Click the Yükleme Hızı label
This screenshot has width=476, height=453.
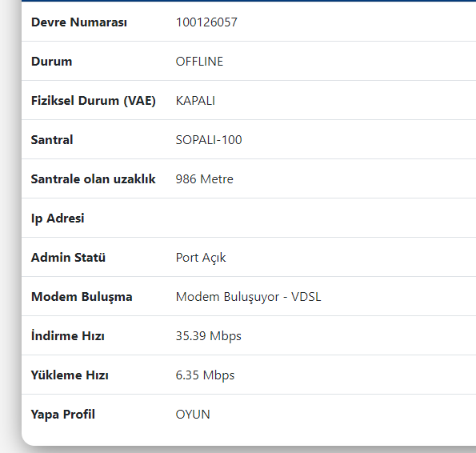(x=70, y=375)
